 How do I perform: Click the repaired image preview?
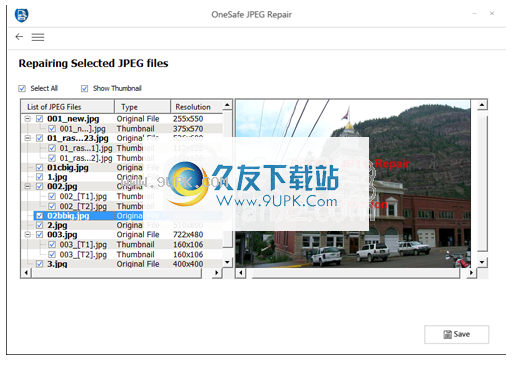[x=353, y=184]
